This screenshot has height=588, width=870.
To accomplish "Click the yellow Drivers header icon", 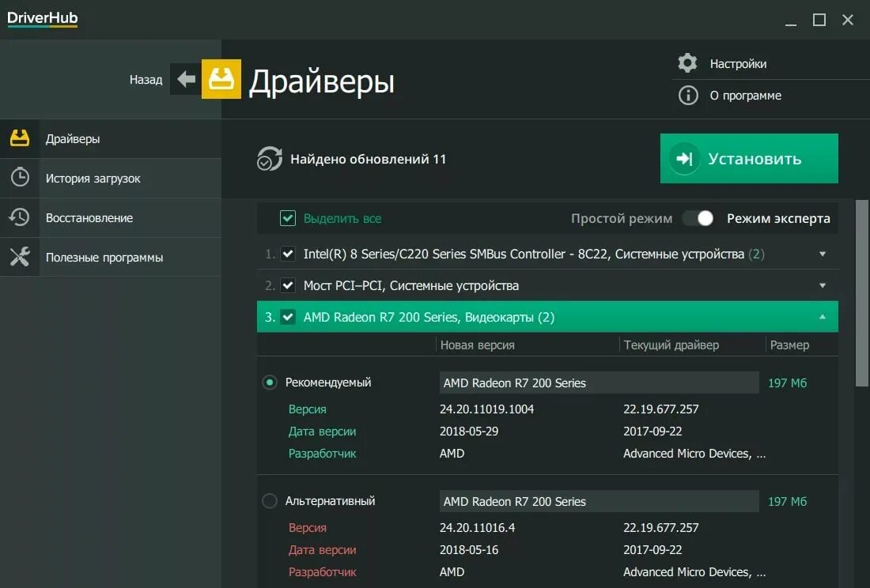I will coord(221,79).
